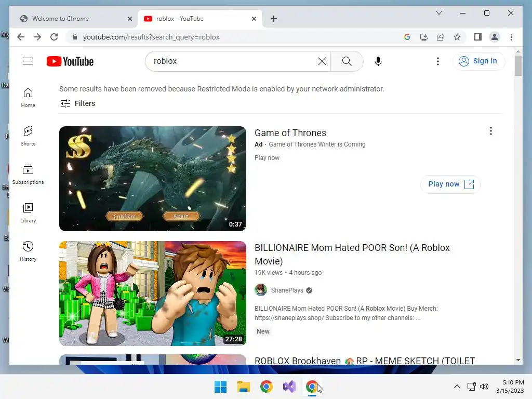Viewport: 532px width, 399px height.
Task: Clear the roblox search text
Action: 322,61
